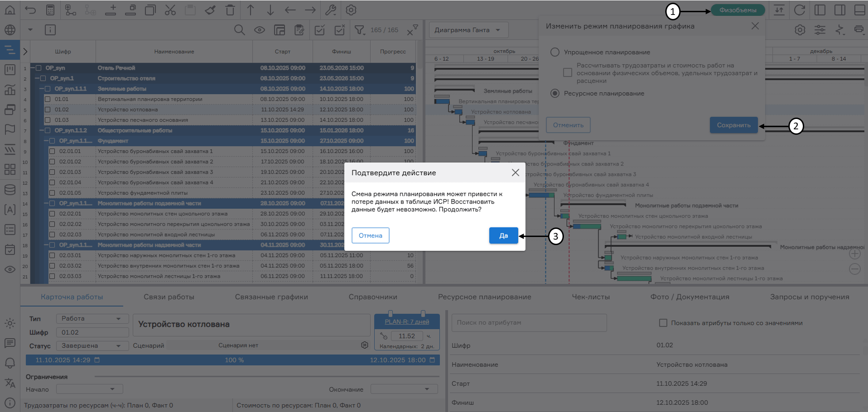Click the trash delete icon
Image resolution: width=868 pixels, height=412 pixels.
coord(230,10)
